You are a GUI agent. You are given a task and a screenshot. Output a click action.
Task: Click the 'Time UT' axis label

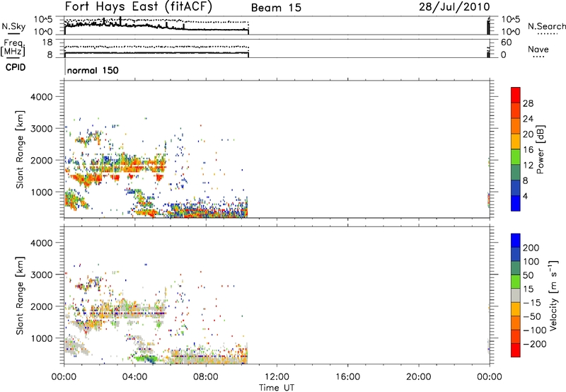277,388
